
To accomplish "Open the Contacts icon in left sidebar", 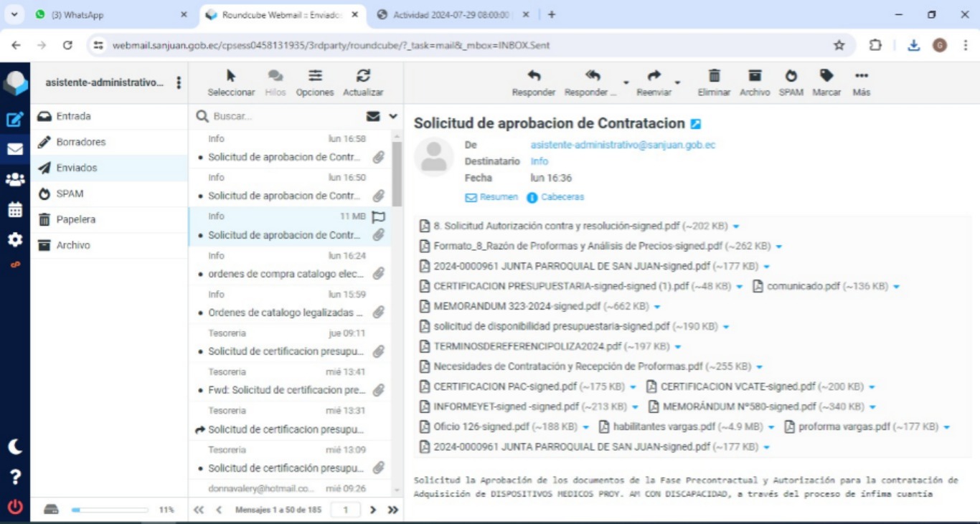I will (14, 180).
